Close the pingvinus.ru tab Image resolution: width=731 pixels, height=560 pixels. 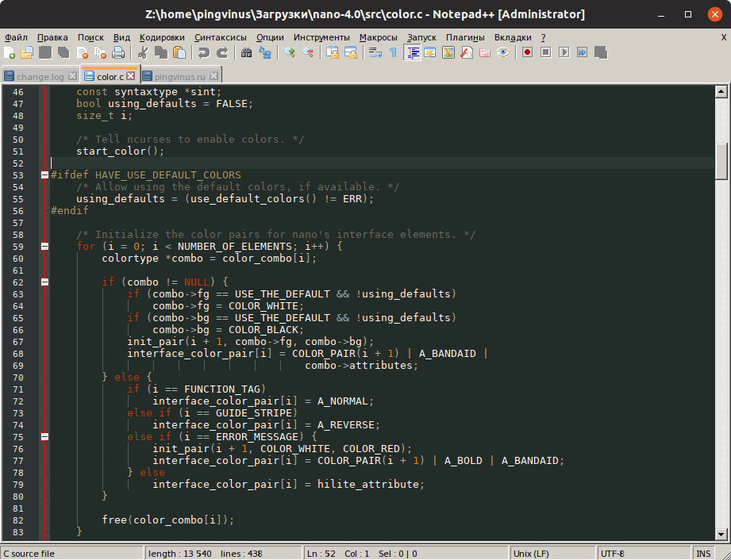click(x=214, y=76)
